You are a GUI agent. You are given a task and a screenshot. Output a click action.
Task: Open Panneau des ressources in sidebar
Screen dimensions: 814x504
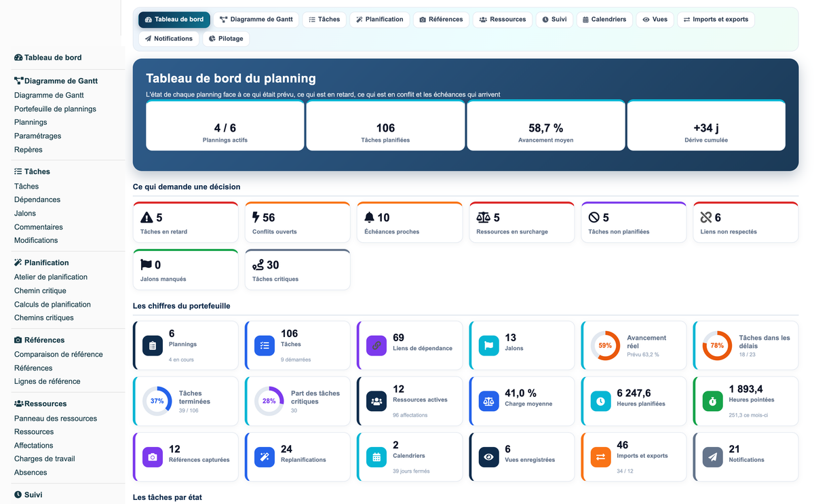[56, 419]
